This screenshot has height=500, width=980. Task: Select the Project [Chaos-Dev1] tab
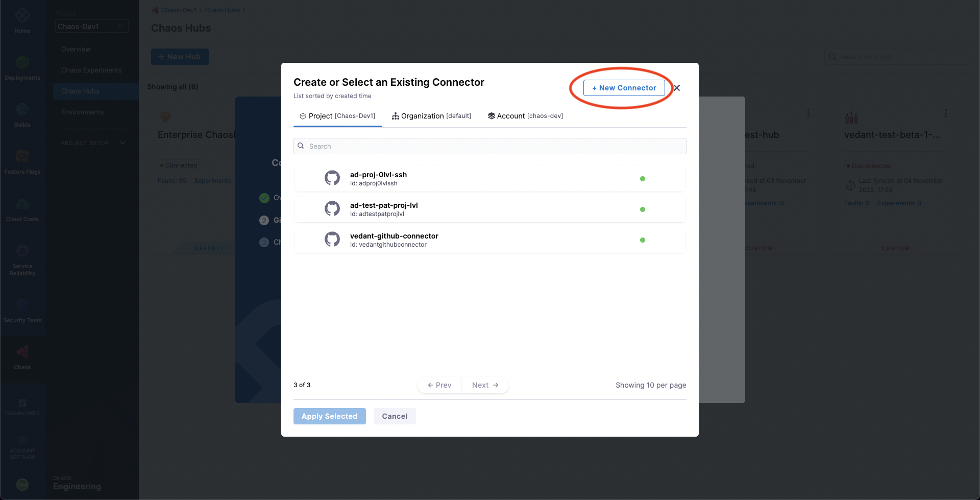tap(337, 116)
